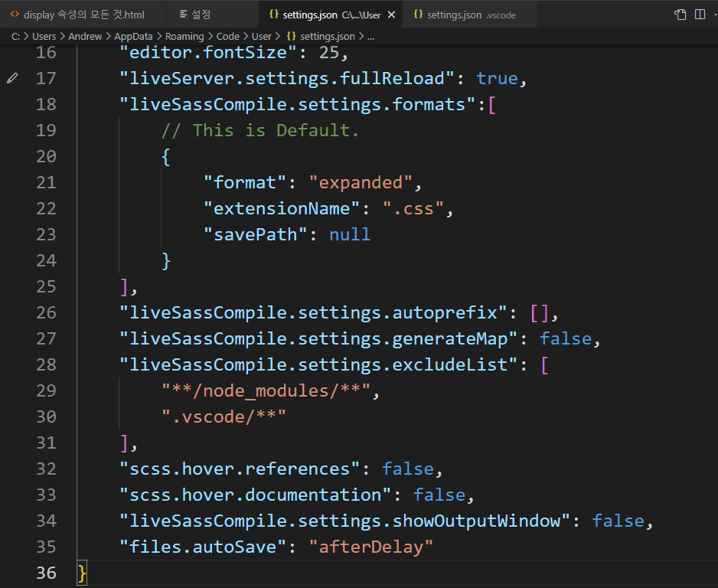Click the false value on line 34
The width and height of the screenshot is (718, 588).
point(618,521)
